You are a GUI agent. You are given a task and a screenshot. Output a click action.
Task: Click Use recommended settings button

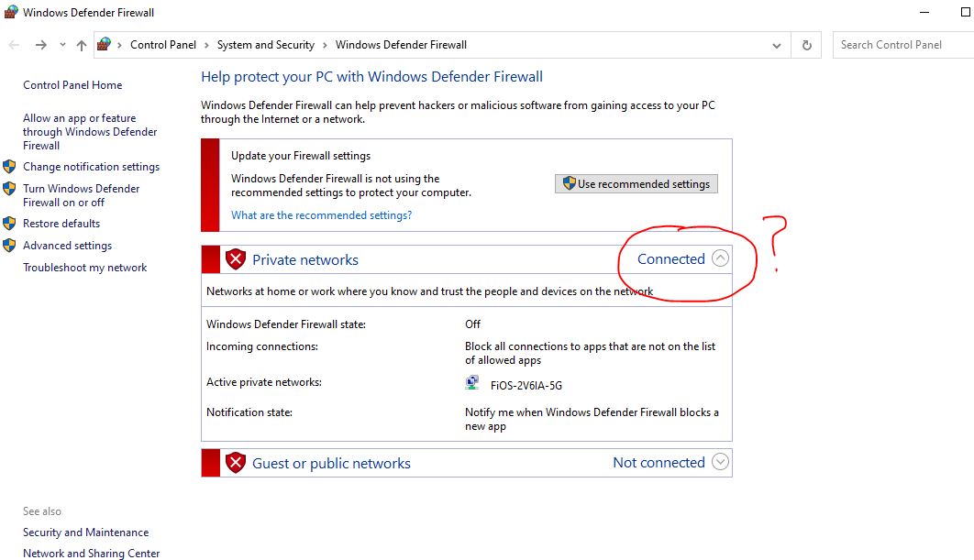tap(636, 184)
